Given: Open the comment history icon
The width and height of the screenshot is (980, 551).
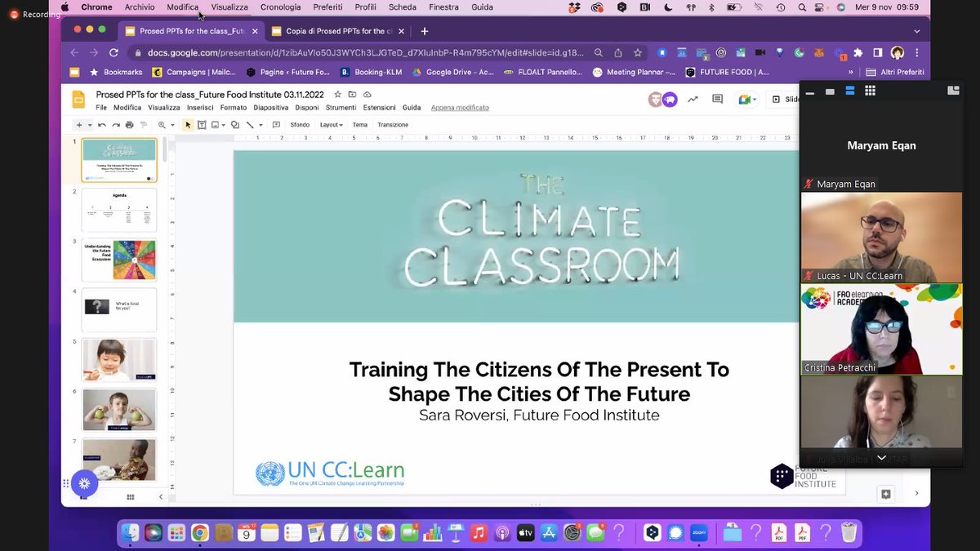Looking at the screenshot, I should tap(717, 99).
